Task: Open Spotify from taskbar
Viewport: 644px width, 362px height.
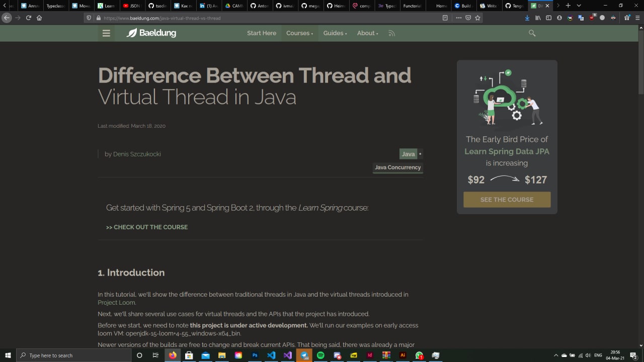Action: tap(320, 355)
